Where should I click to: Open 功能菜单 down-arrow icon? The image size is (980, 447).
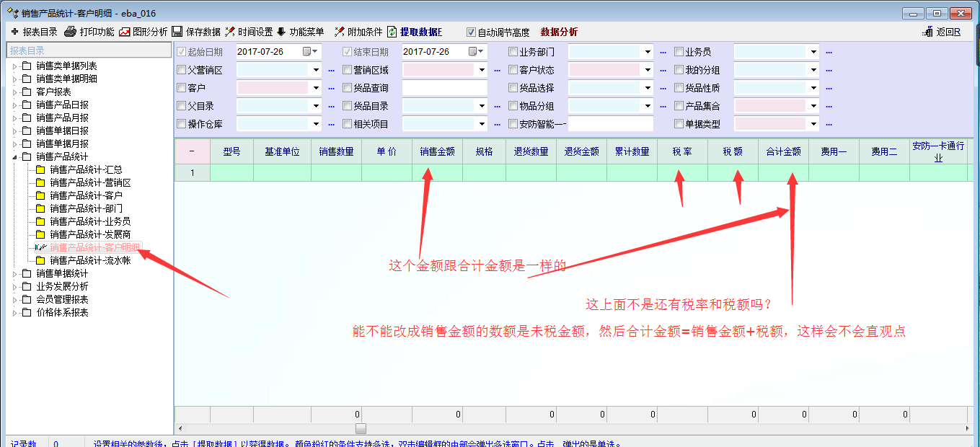[x=281, y=32]
